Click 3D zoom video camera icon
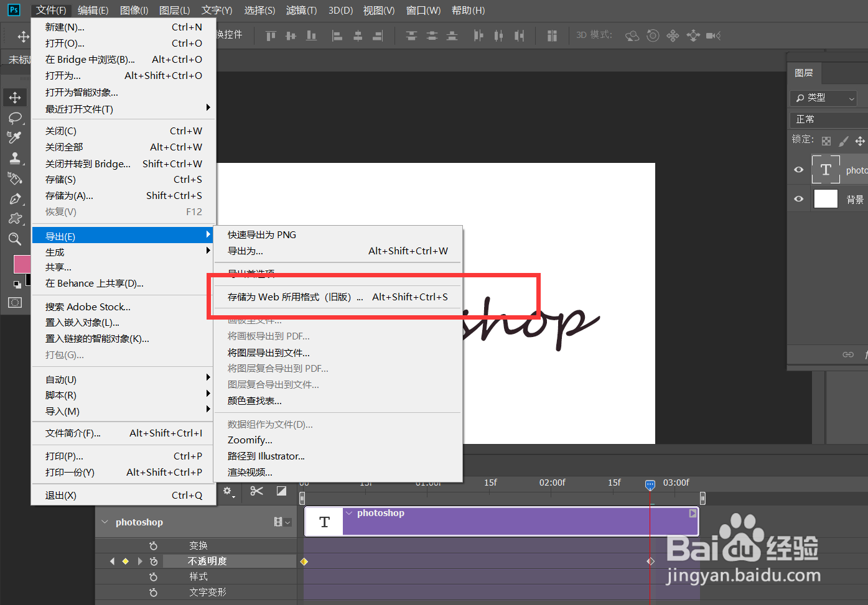The height and width of the screenshot is (605, 868). click(713, 35)
